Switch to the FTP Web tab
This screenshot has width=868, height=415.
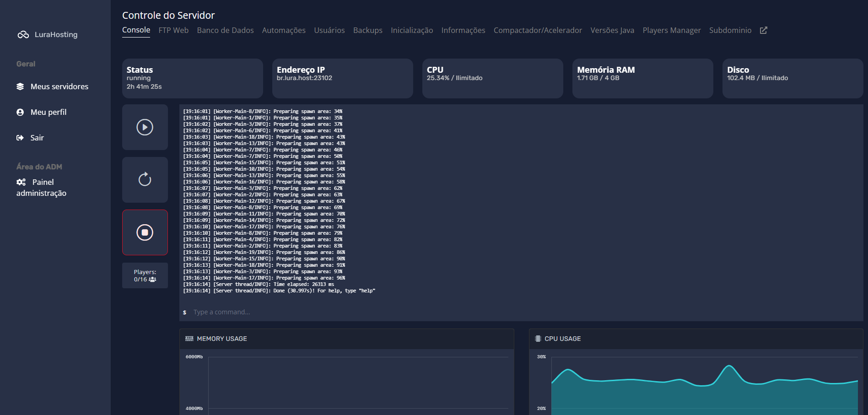point(173,30)
